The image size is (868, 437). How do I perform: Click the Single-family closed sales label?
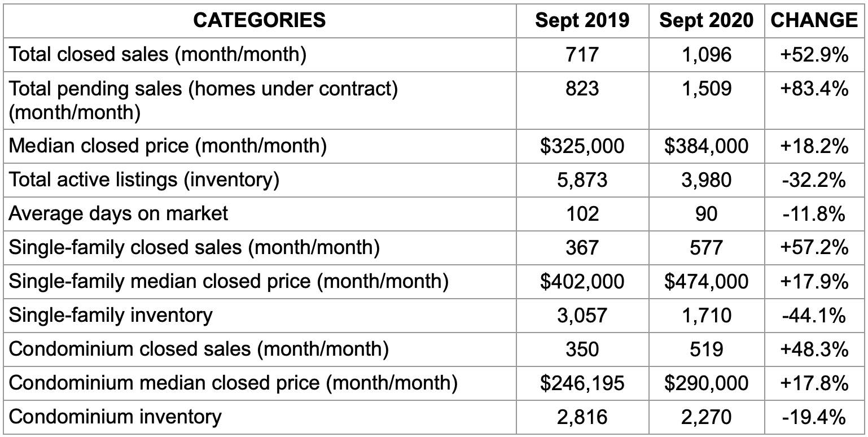pyautogui.click(x=194, y=247)
